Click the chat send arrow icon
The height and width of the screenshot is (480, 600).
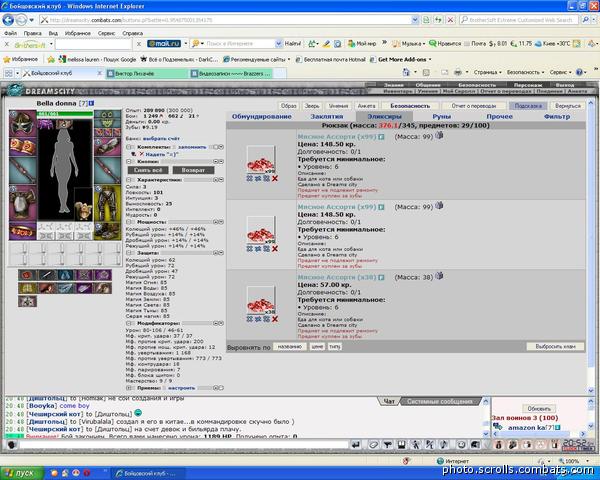coord(355,445)
